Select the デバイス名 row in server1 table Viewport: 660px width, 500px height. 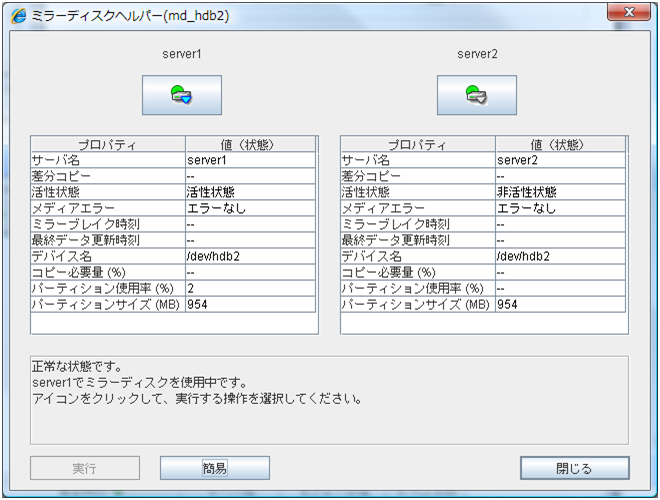[x=107, y=256]
